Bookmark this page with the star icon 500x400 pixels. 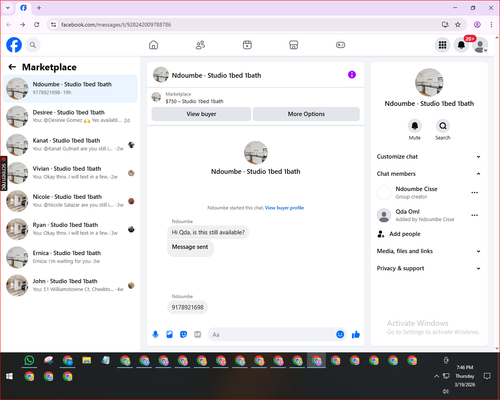(458, 25)
